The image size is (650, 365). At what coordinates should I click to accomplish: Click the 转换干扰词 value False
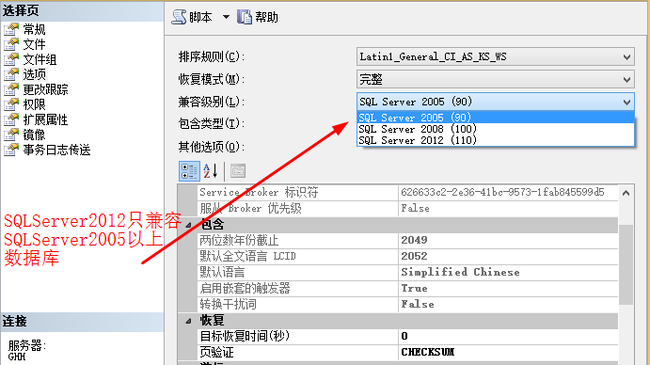[417, 304]
